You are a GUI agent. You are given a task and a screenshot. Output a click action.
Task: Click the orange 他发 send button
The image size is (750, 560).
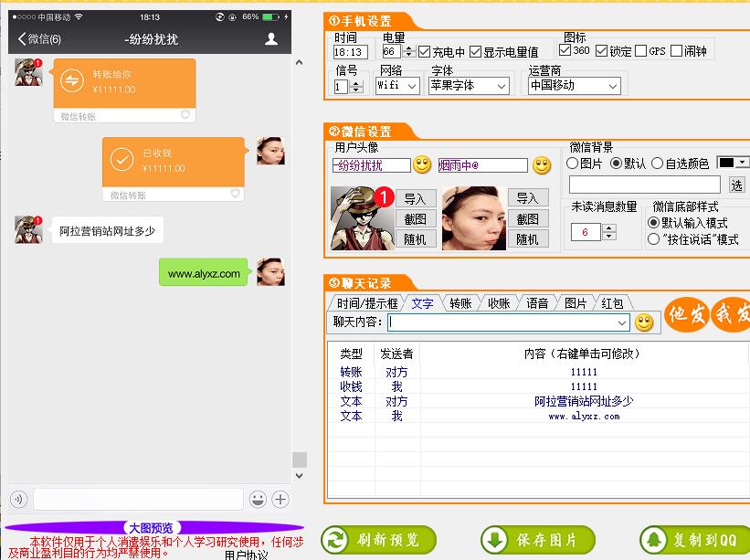click(x=687, y=313)
